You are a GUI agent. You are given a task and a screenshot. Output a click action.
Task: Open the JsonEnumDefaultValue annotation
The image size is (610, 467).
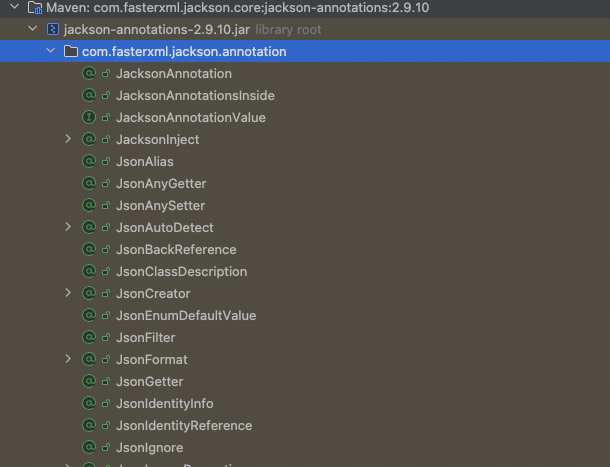(x=185, y=316)
